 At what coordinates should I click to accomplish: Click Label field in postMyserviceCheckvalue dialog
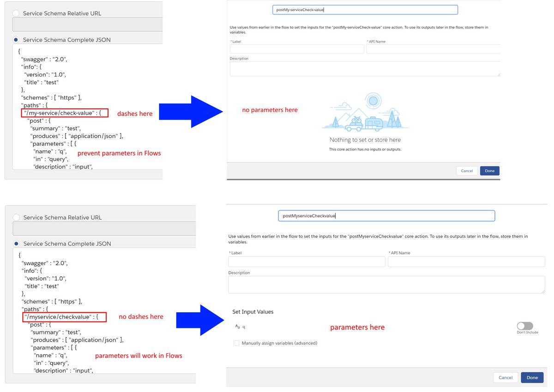click(307, 261)
